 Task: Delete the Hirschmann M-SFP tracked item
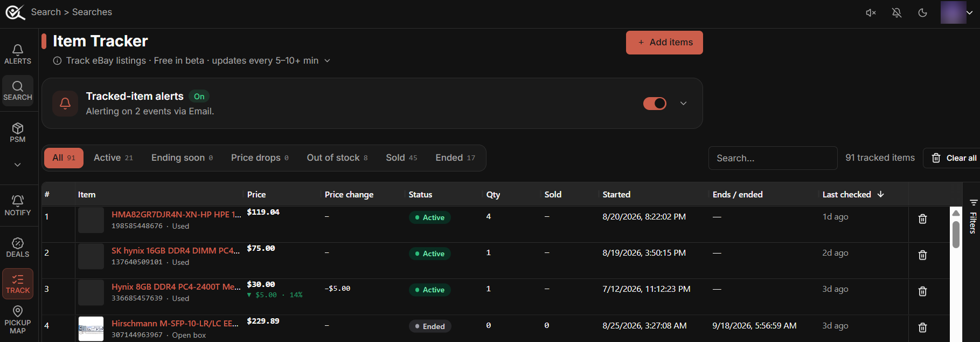922,327
